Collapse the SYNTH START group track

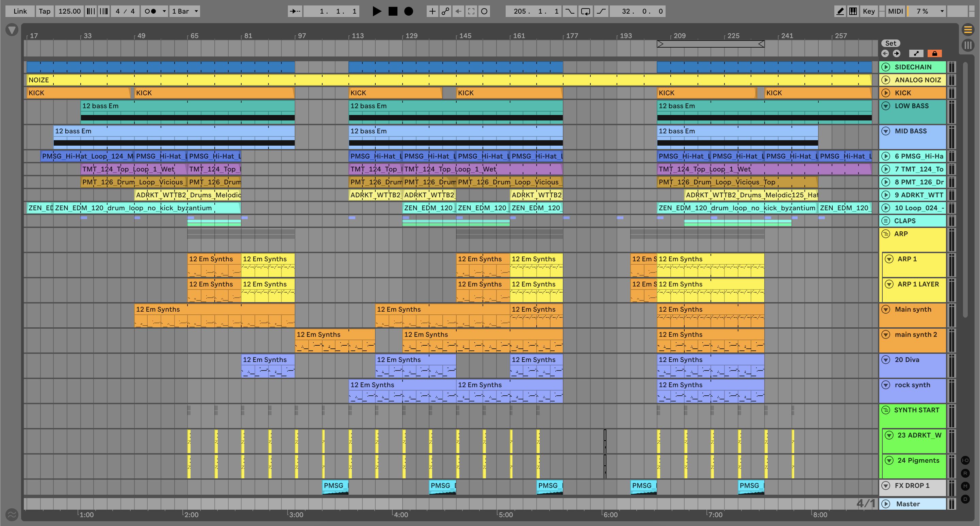tap(886, 410)
